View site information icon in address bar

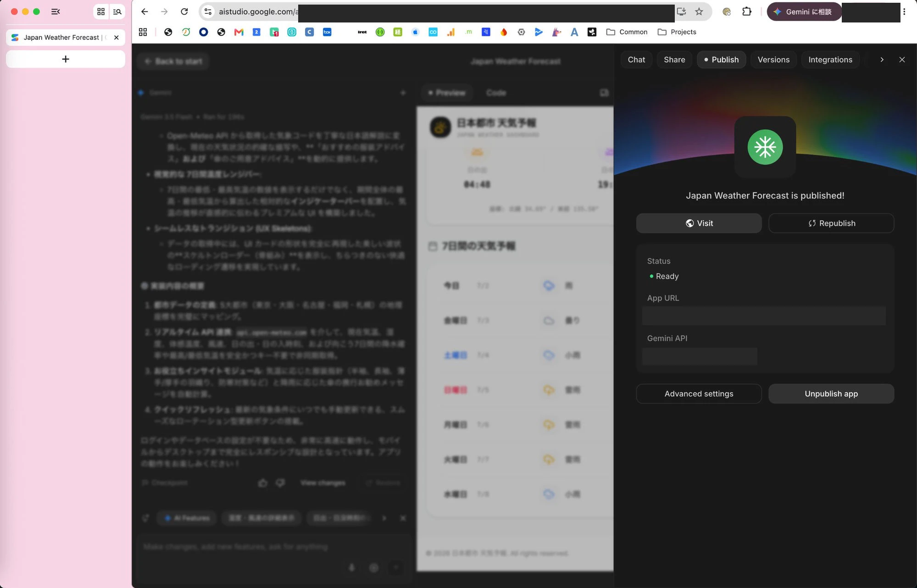click(x=208, y=12)
